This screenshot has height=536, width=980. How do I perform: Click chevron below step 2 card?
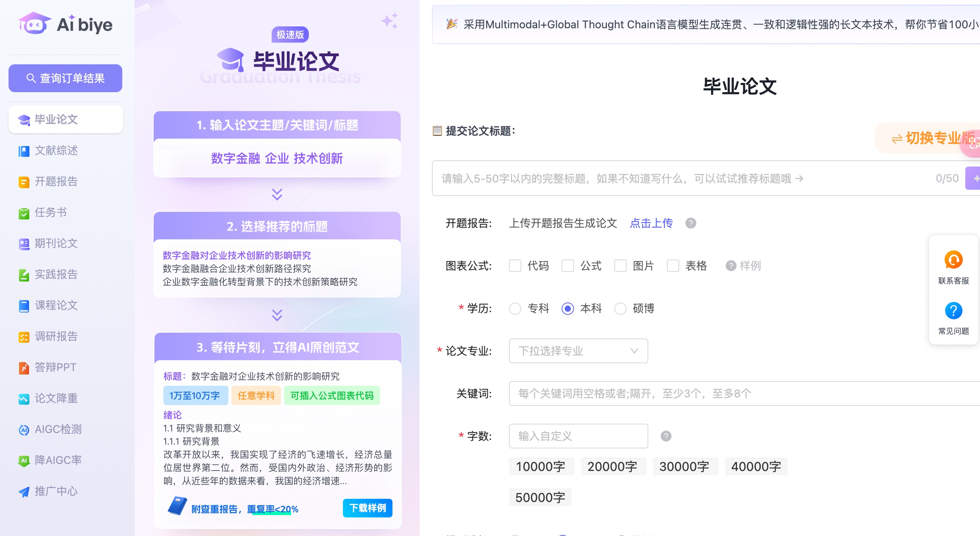pyautogui.click(x=277, y=315)
